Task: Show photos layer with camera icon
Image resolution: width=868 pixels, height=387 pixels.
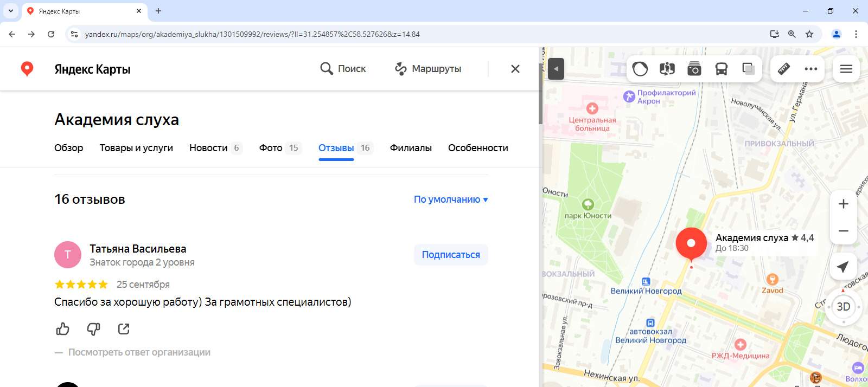Action: (694, 69)
